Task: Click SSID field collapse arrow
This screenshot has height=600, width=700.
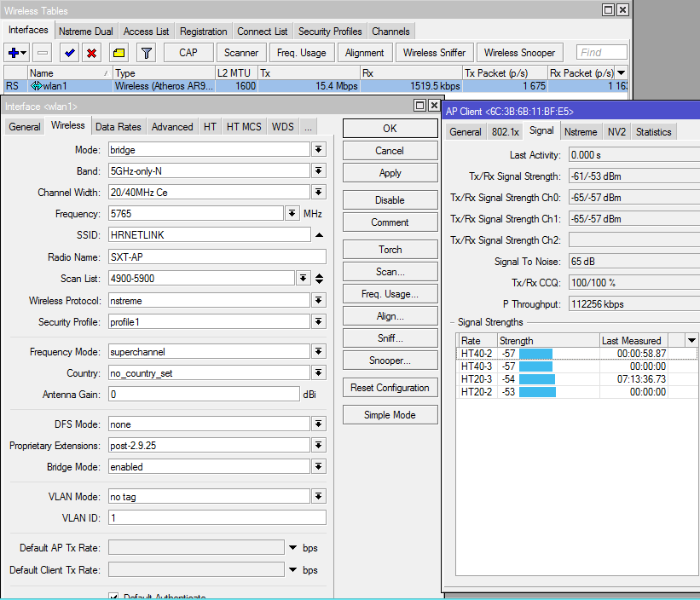Action: 319,235
